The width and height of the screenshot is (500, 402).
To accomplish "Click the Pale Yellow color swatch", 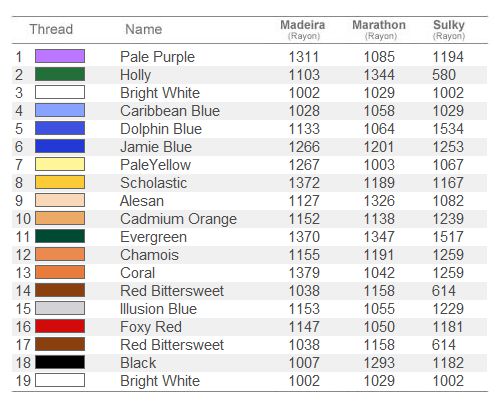I will pos(60,164).
